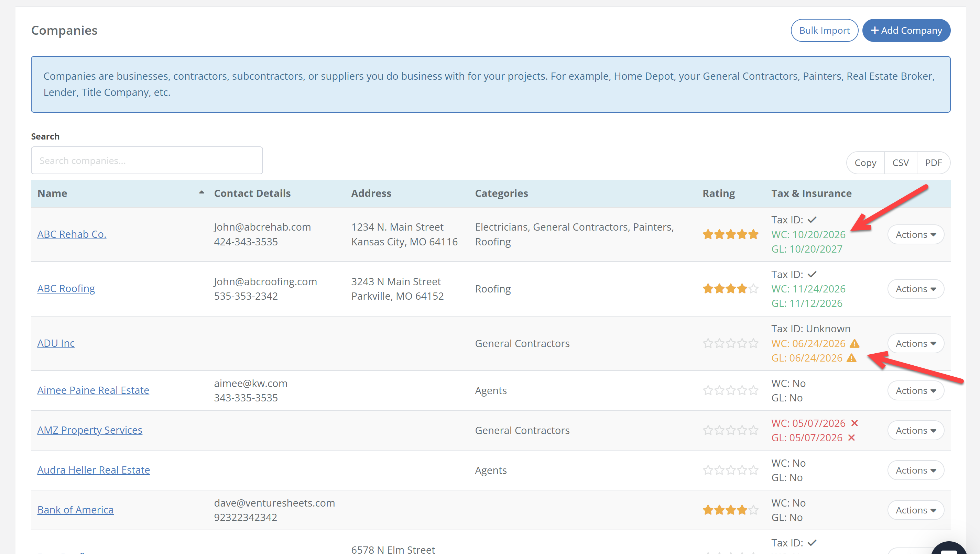Screen dimensions: 980x554
Task: Click the ABC Roofing star rating
Action: click(730, 289)
